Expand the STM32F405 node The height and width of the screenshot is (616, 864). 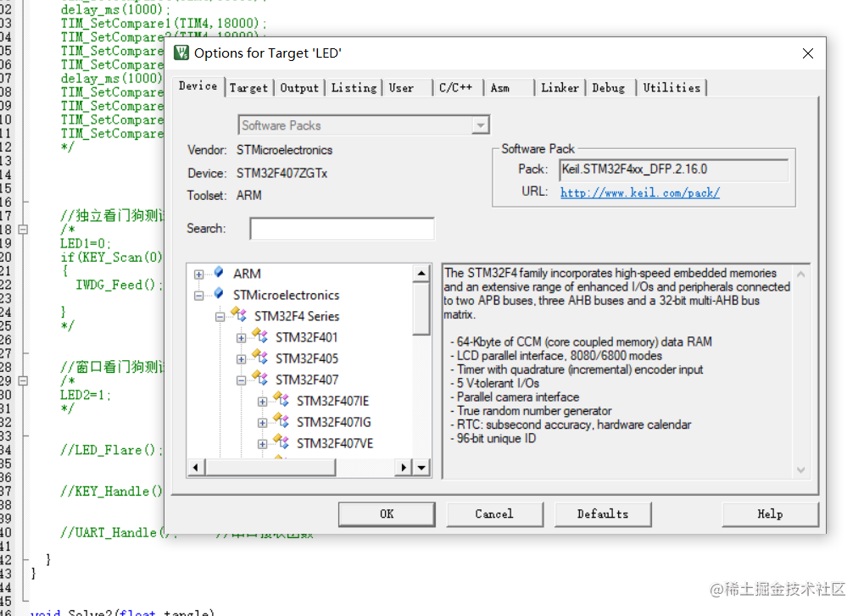[x=242, y=359]
